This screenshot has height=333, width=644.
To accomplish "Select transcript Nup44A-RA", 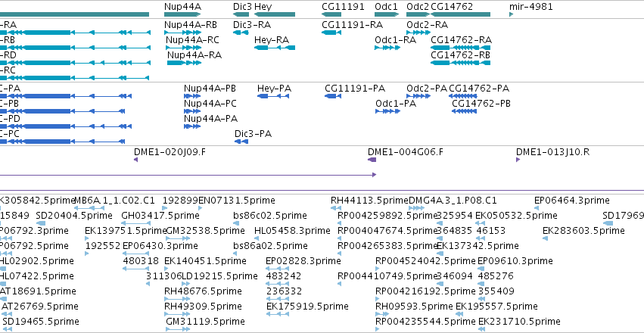I will tap(184, 63).
